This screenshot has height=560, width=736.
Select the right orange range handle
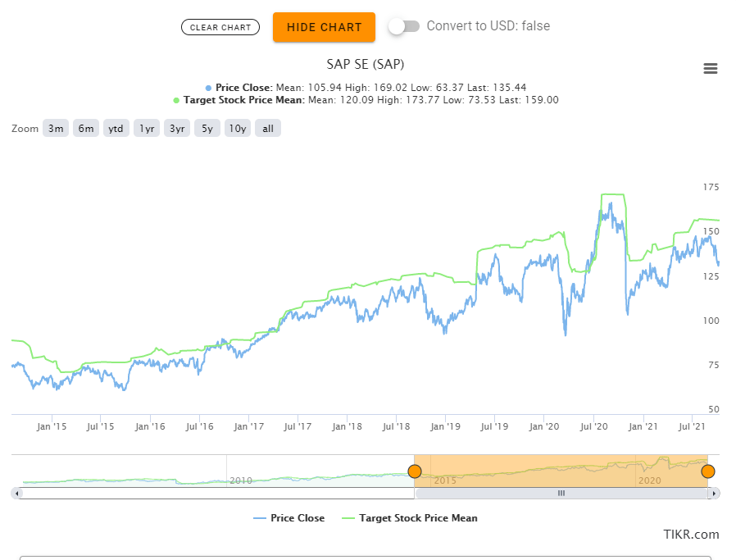pyautogui.click(x=707, y=471)
